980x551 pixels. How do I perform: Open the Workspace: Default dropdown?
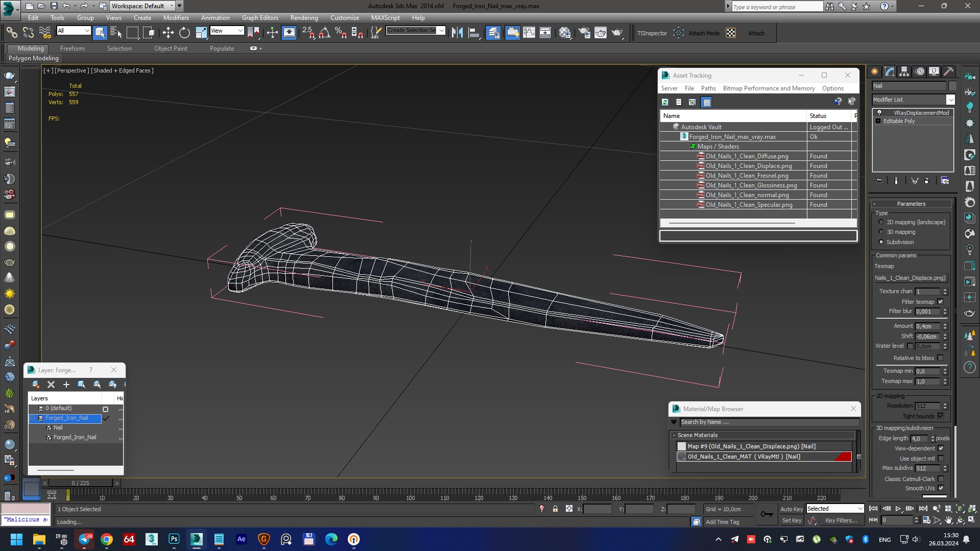click(x=142, y=6)
